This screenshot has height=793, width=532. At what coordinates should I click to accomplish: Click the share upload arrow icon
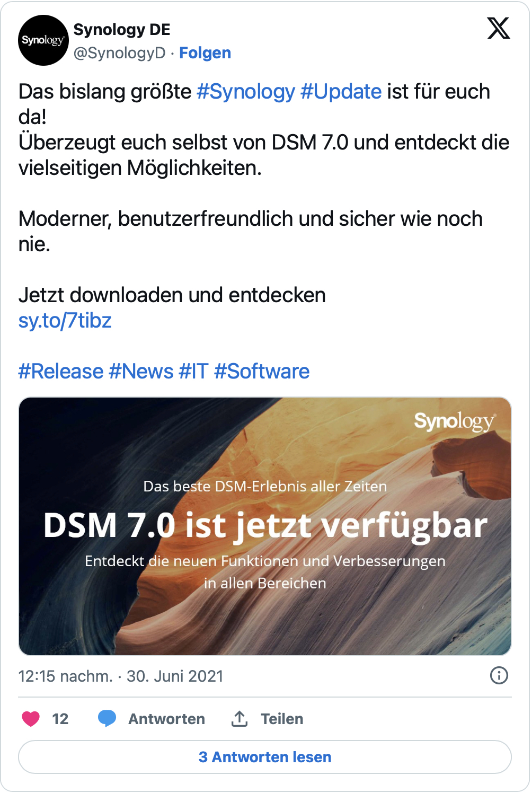(240, 719)
